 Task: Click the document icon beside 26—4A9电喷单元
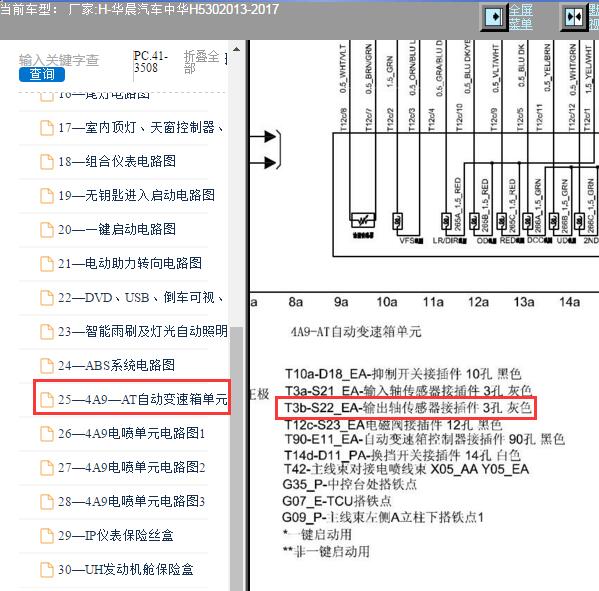(47, 434)
